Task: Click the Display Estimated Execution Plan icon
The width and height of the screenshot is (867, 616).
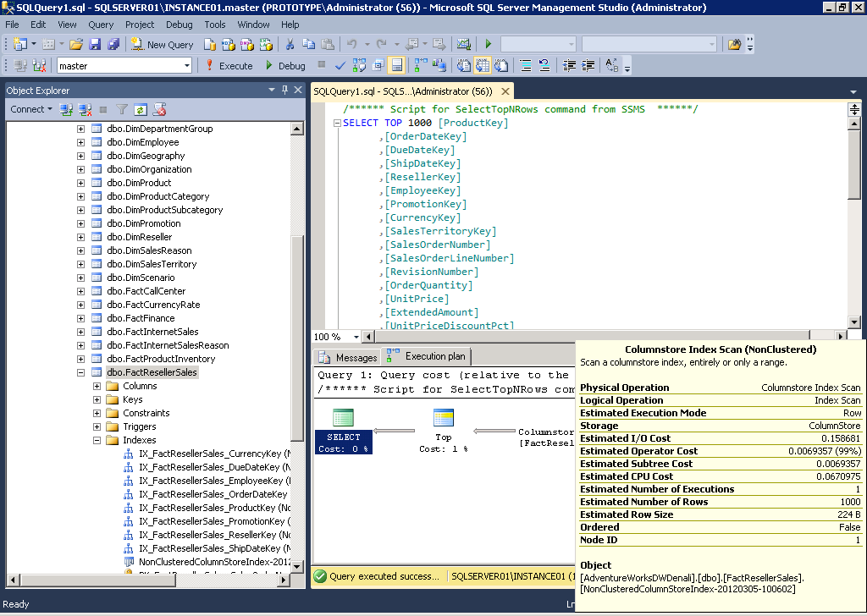Action: (361, 64)
